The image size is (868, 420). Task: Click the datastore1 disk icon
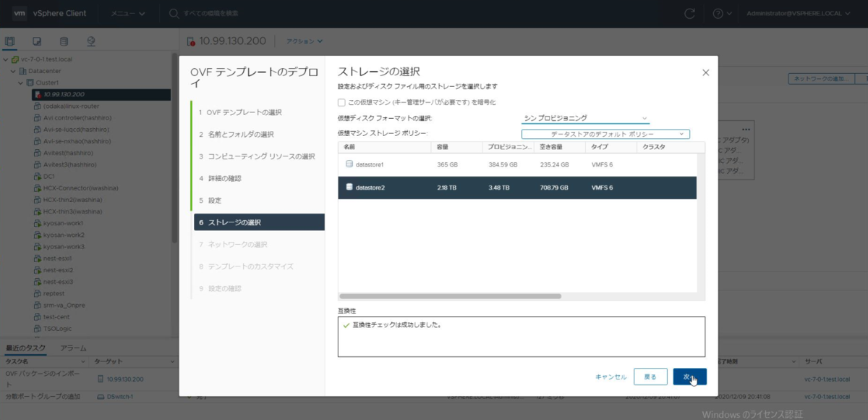click(349, 164)
